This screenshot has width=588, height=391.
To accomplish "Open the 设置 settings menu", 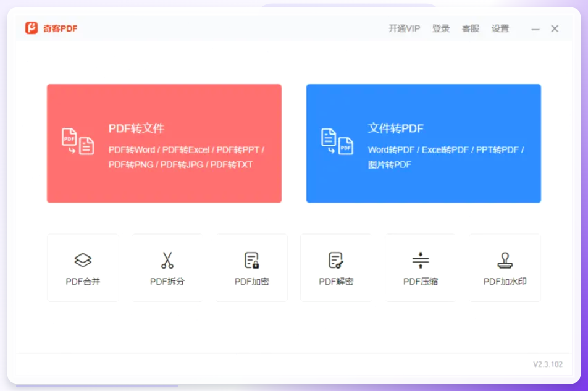I will [x=500, y=28].
